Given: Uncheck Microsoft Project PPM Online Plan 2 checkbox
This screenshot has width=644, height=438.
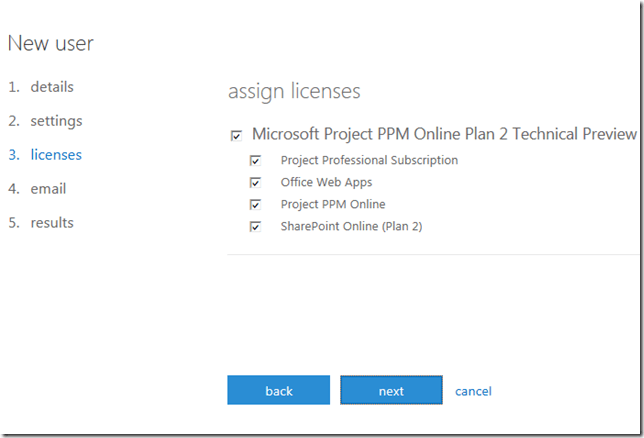Looking at the screenshot, I should [x=236, y=135].
